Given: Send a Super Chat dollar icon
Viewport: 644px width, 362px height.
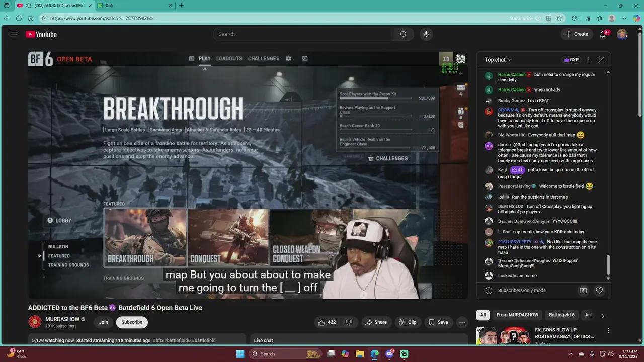Looking at the screenshot, I should (x=583, y=291).
